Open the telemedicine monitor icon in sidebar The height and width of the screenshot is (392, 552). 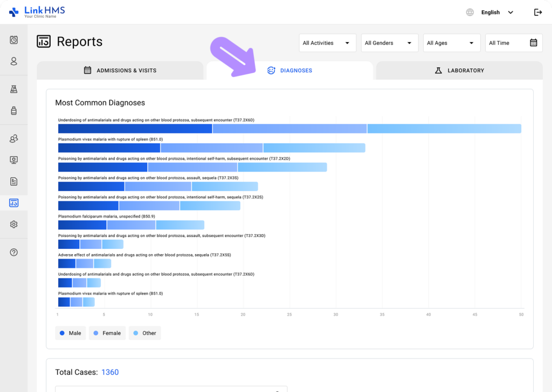[13, 159]
